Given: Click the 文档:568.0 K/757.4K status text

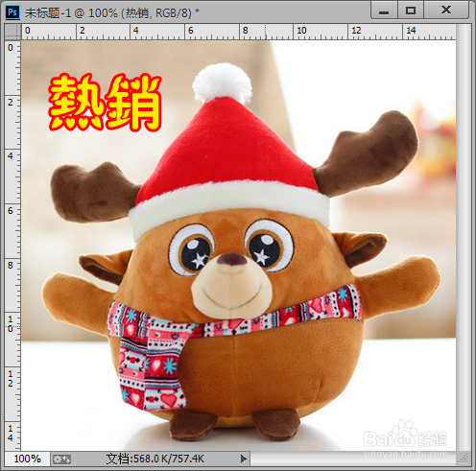Looking at the screenshot, I should pos(155,459).
